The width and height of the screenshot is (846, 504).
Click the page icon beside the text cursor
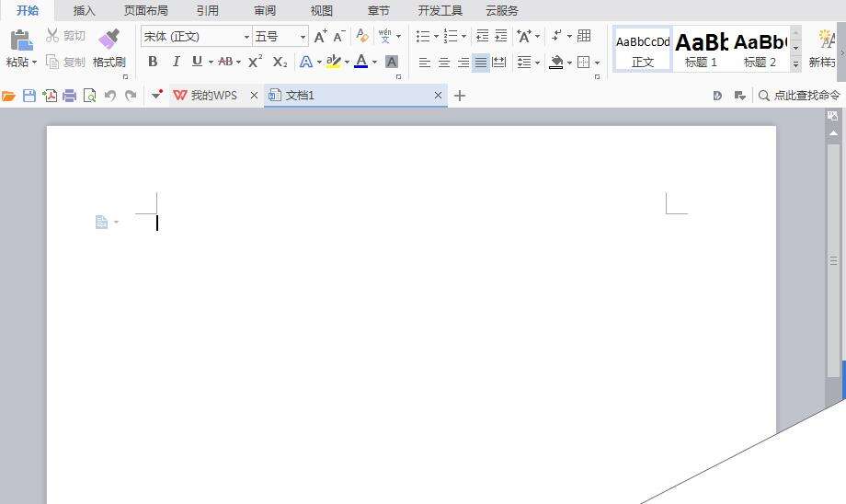point(101,222)
